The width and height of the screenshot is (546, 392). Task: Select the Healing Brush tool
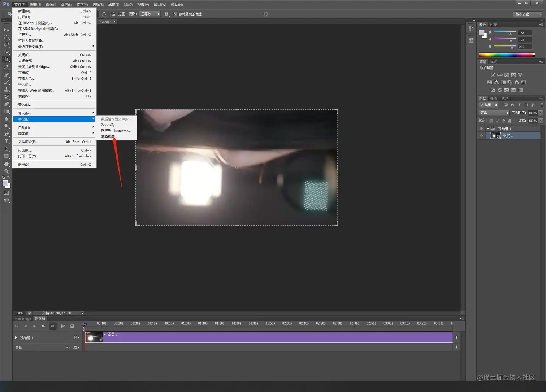point(6,75)
